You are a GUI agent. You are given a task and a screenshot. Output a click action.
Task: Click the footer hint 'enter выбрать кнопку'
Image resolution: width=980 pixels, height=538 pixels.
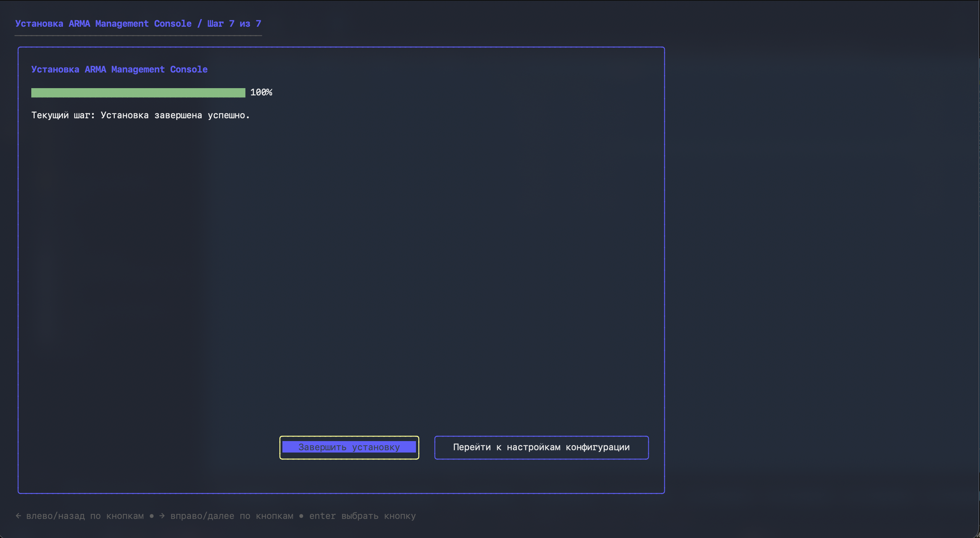[x=363, y=516]
